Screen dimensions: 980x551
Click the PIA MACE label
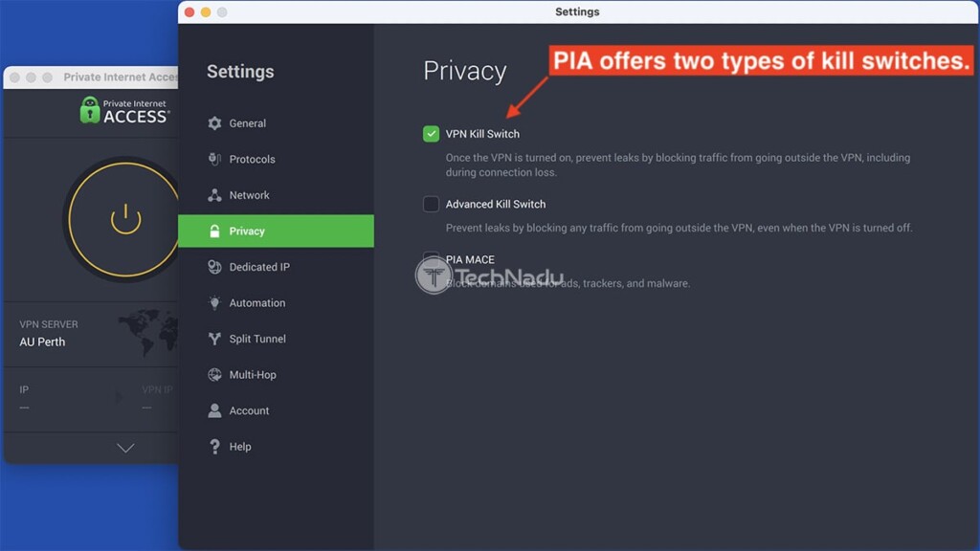point(470,259)
